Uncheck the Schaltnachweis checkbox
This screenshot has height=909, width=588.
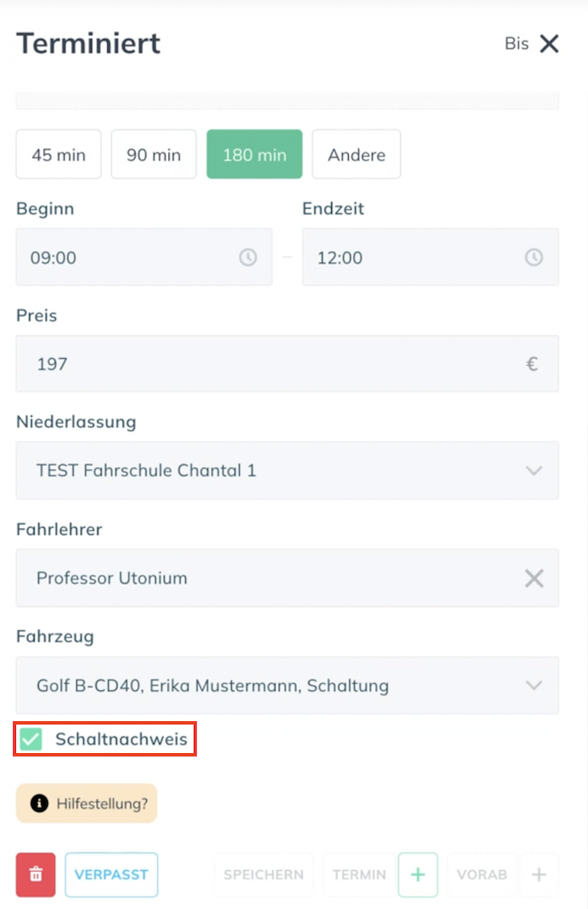[x=31, y=739]
